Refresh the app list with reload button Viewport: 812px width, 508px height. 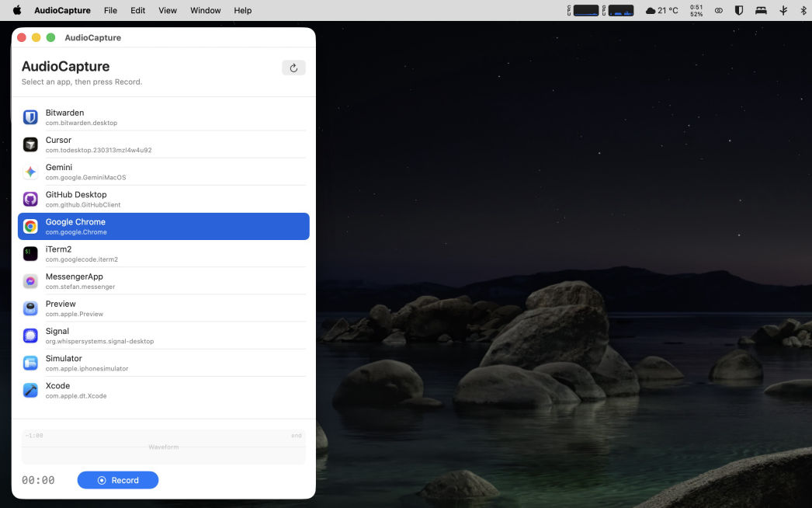pos(293,68)
